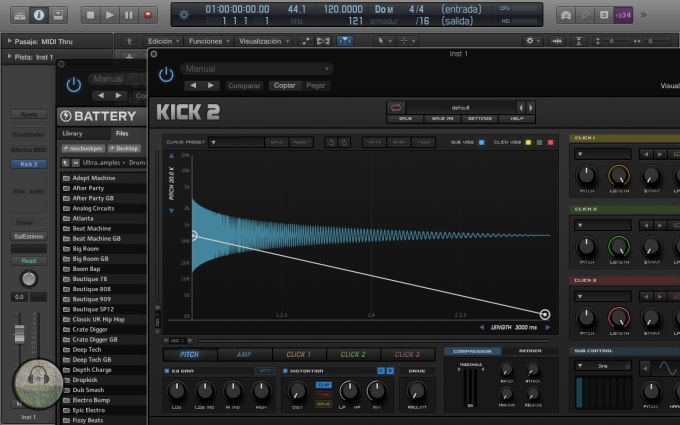This screenshot has width=680, height=425.
Task: Toggle the blue Sub View square
Action: coord(481,142)
